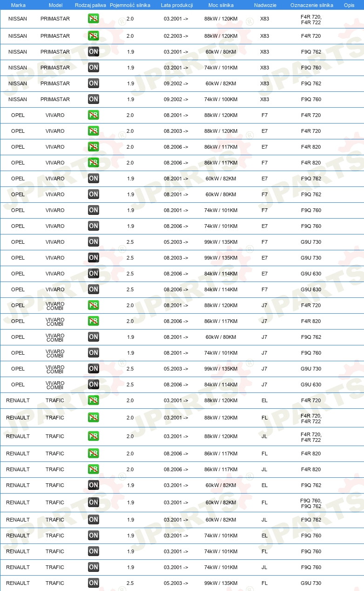Viewport: 364px width, 591px height.
Task: Select the ON diesel icon for Nissan Primastar 60kW / 80KM
Action: coord(94,52)
